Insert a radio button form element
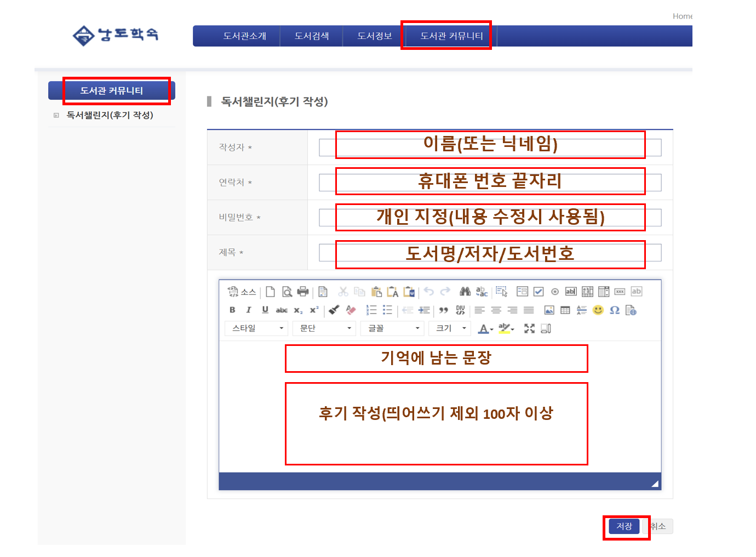 [555, 292]
